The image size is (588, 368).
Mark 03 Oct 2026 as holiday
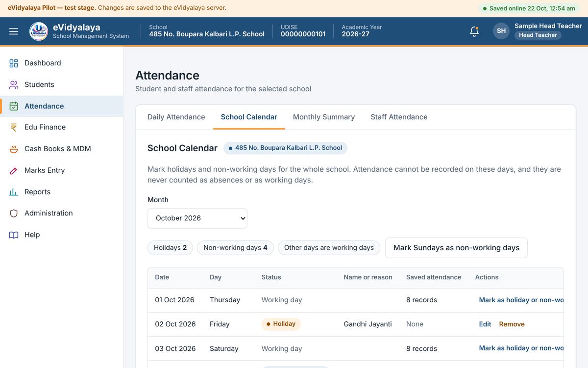pyautogui.click(x=521, y=348)
